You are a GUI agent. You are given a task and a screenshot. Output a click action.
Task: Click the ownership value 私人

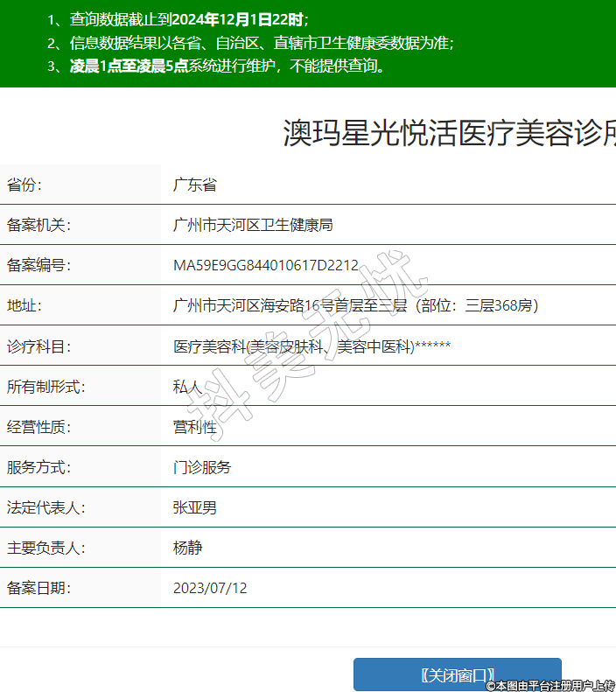point(187,387)
